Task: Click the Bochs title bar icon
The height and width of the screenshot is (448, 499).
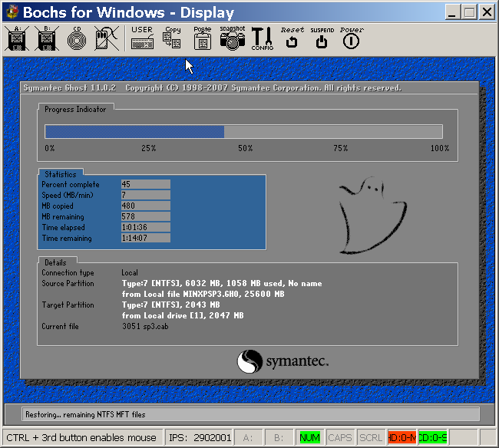Action: (12, 12)
